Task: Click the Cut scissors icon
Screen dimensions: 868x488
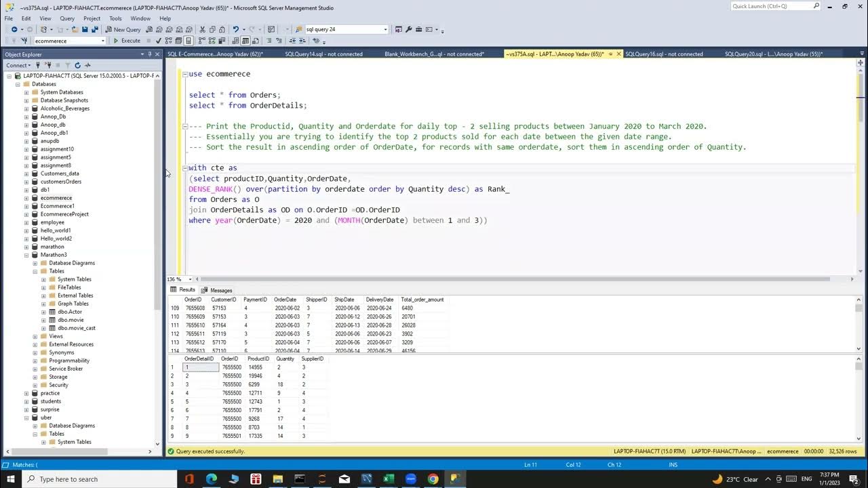Action: [202, 30]
